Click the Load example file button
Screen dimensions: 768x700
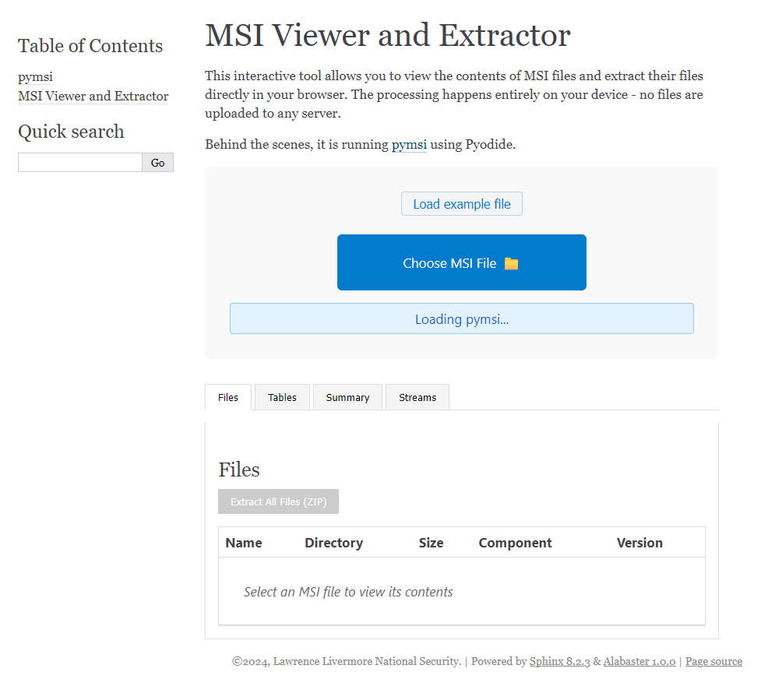point(461,204)
